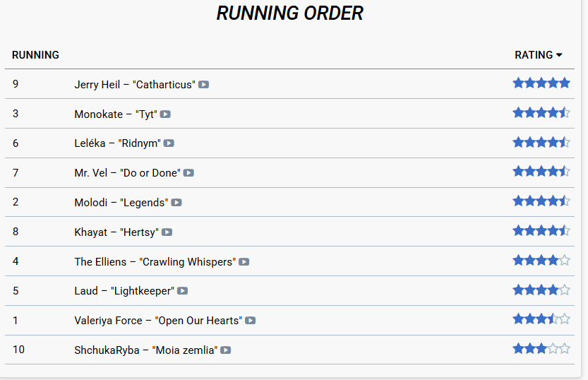The width and height of the screenshot is (588, 380).
Task: Click the Monokate – "Tyt" song title
Action: [116, 114]
